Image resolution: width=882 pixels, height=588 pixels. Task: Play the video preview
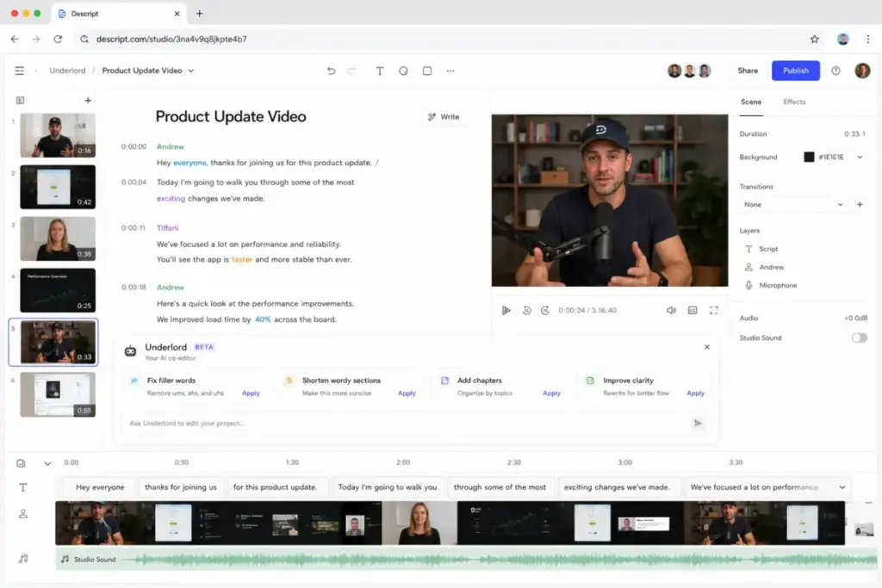coord(506,310)
